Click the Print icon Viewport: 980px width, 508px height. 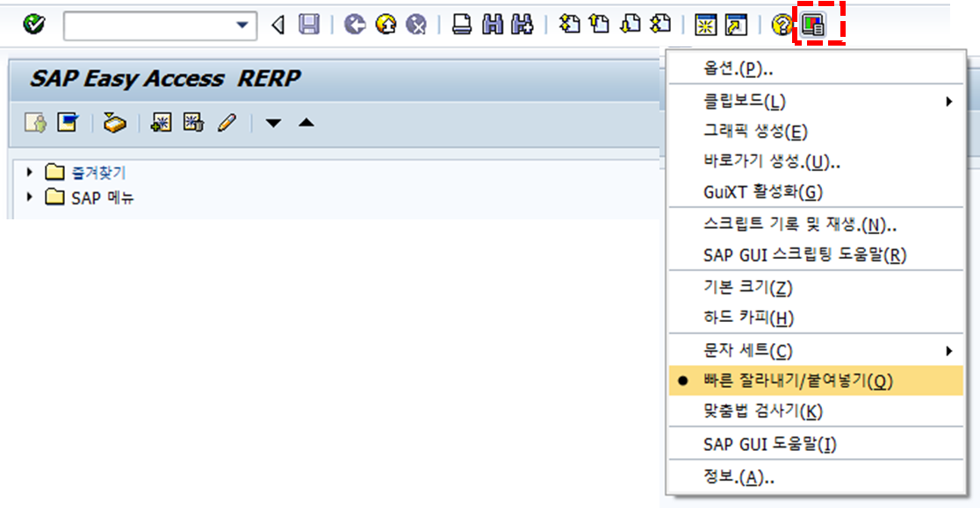click(462, 25)
